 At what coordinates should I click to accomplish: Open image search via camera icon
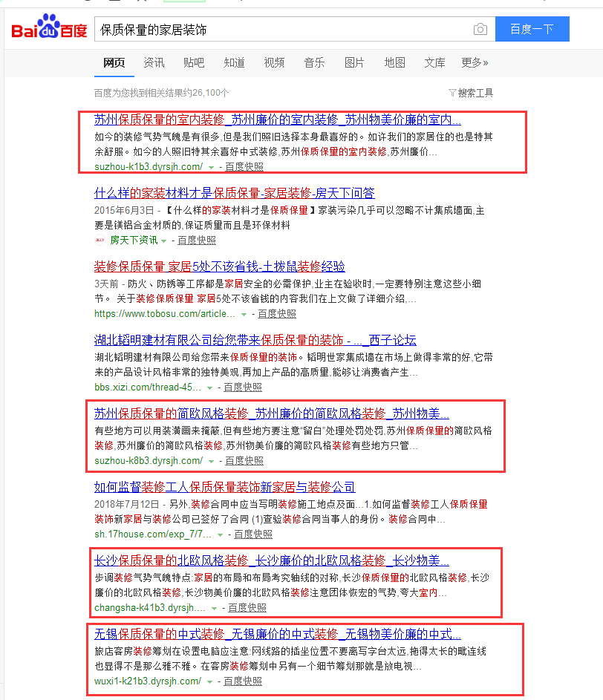click(480, 30)
